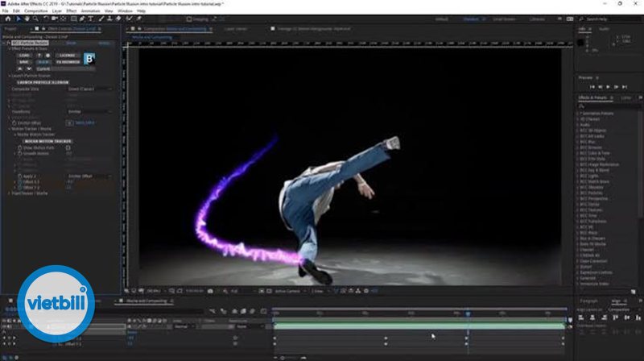Screen dimensions: 644x361
Task: Toggle the Emitter Offset stopwatch
Action: point(14,123)
